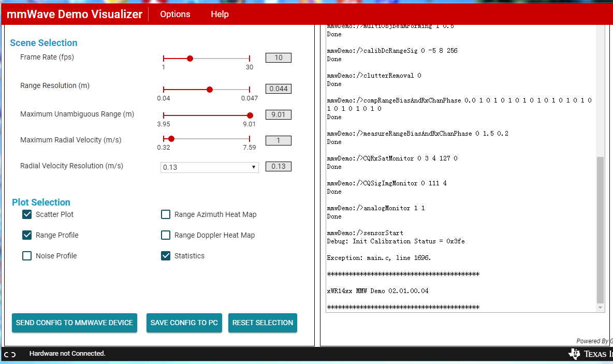Click the 'Powered By' footer text
613x364 pixels.
592,341
